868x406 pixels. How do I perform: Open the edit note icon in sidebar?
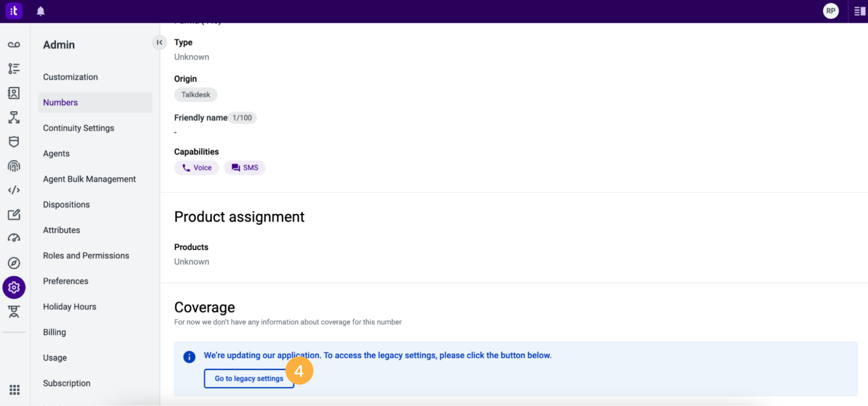[x=14, y=214]
